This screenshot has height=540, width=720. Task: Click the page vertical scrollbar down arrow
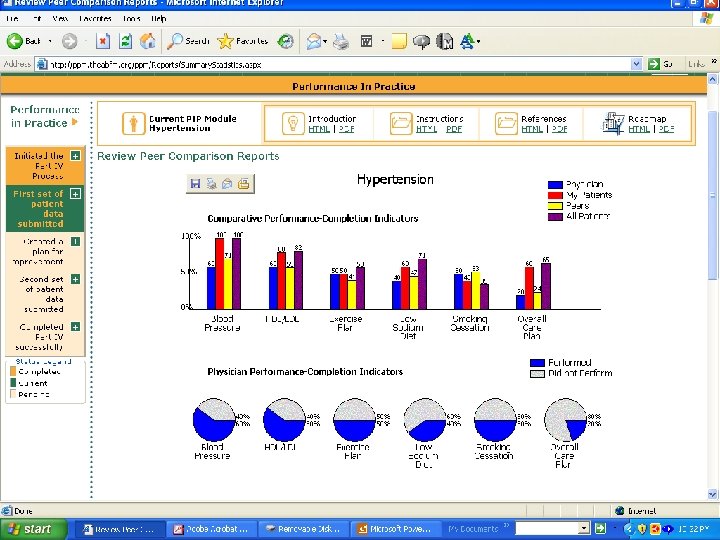[x=712, y=494]
